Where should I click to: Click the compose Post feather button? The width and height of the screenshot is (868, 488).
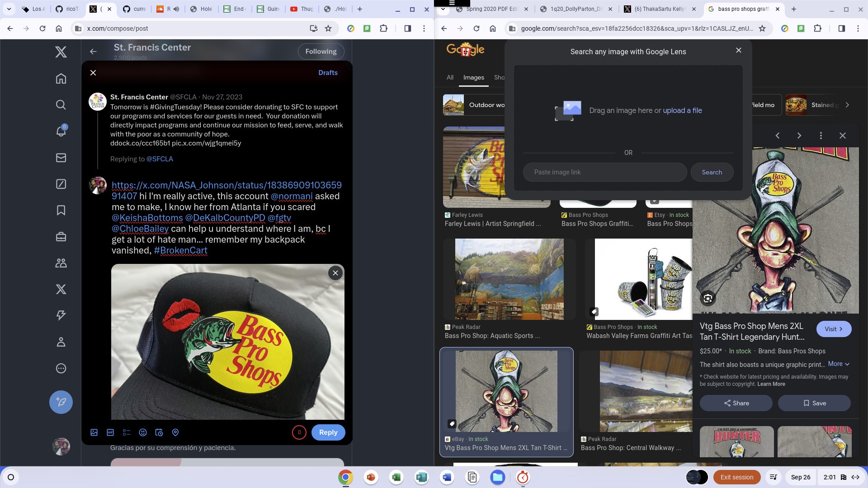[x=61, y=402]
